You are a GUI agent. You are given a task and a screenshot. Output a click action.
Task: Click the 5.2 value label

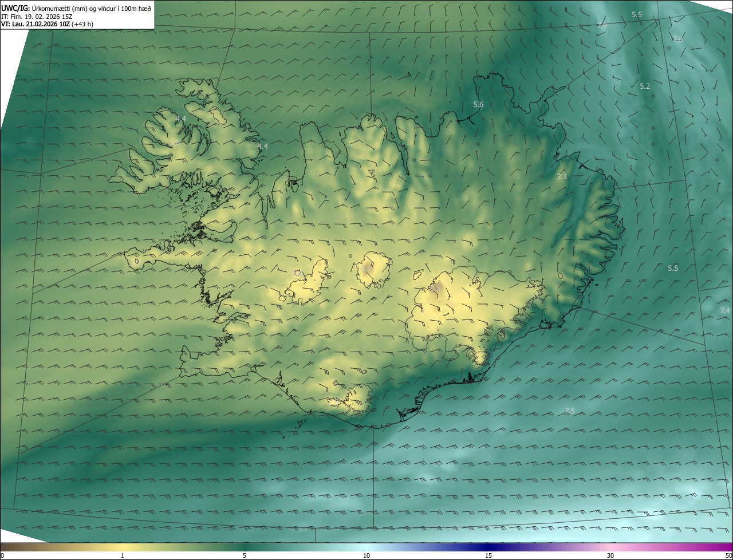click(645, 86)
